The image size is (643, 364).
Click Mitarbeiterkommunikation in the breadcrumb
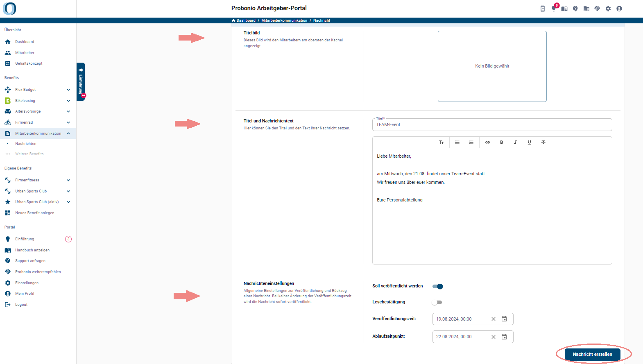(x=284, y=20)
